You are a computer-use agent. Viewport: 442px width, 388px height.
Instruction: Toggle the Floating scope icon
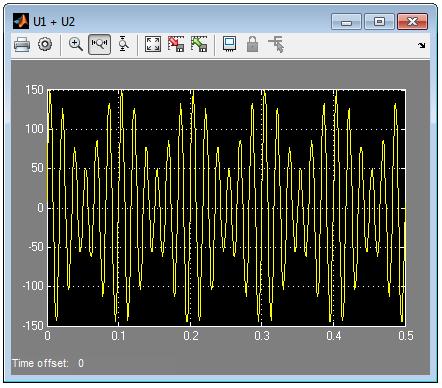(x=229, y=44)
